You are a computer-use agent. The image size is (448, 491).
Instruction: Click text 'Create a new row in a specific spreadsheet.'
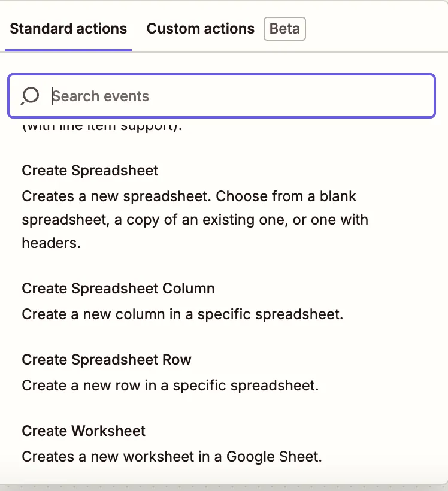coord(170,386)
